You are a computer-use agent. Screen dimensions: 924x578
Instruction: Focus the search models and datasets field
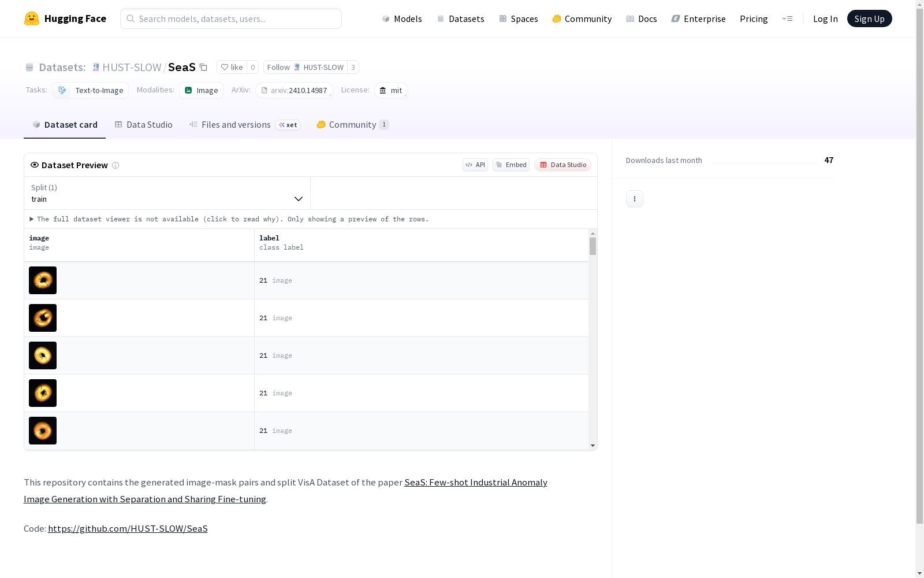coord(231,18)
